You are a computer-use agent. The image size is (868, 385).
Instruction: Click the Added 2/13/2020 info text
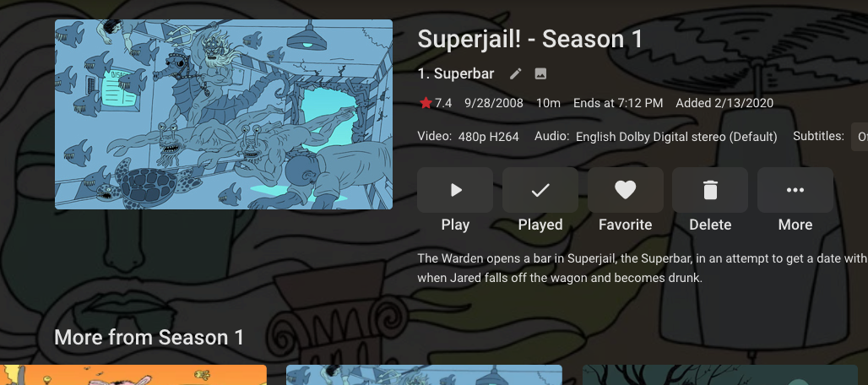point(724,103)
